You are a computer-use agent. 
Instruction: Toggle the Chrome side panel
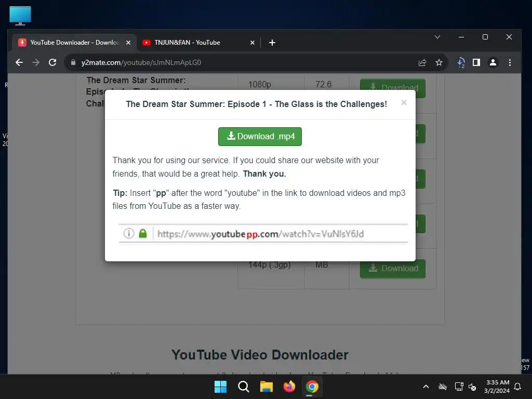pyautogui.click(x=476, y=62)
